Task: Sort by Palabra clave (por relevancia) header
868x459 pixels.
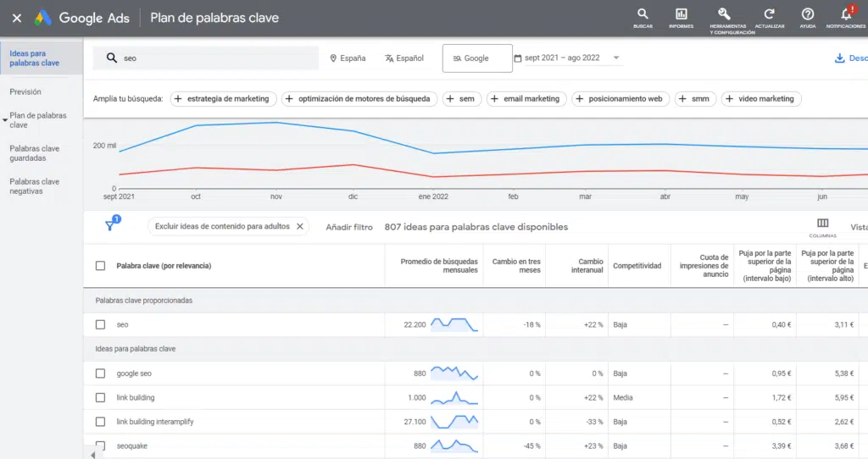Action: 164,265
